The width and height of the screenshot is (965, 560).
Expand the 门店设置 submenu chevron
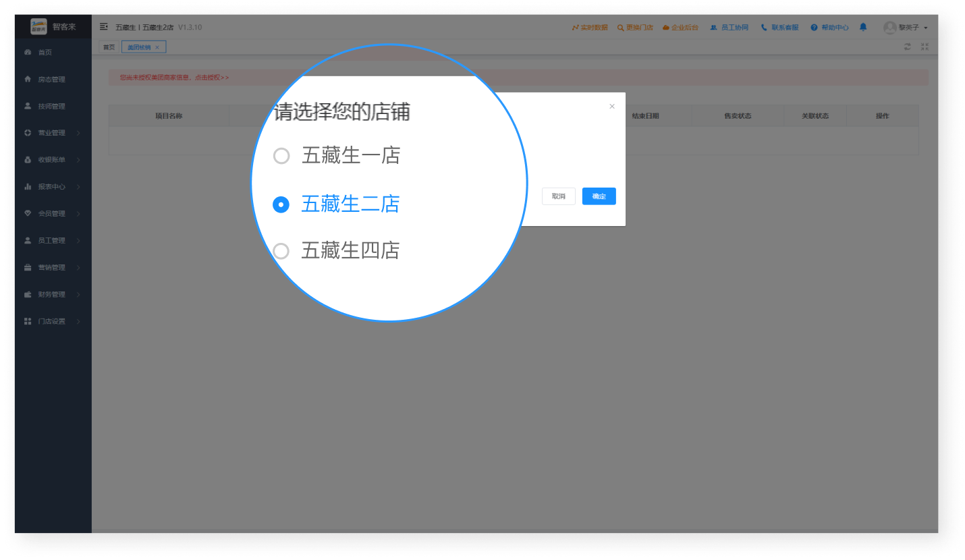78,321
